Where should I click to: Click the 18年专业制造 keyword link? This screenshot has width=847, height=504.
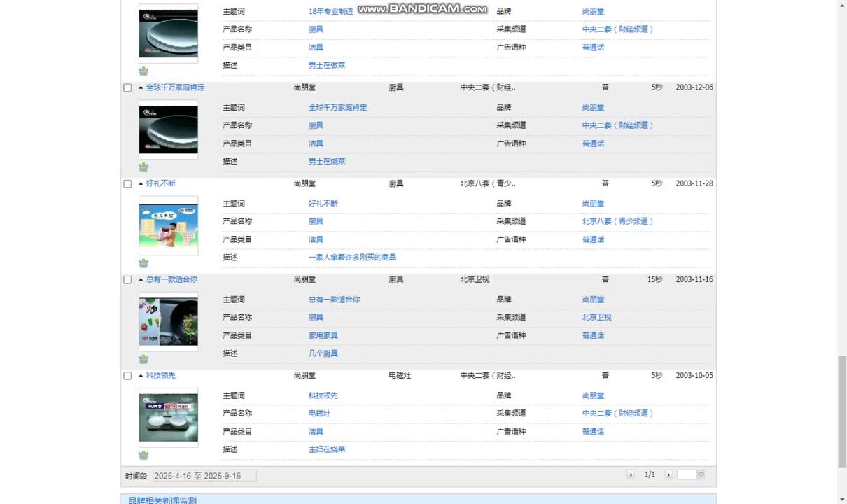tap(330, 11)
